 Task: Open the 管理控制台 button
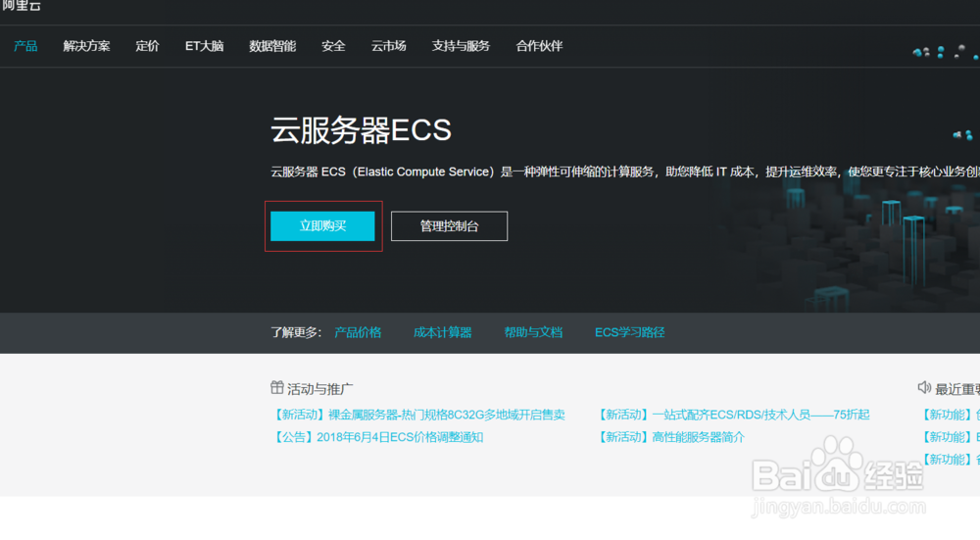(450, 225)
